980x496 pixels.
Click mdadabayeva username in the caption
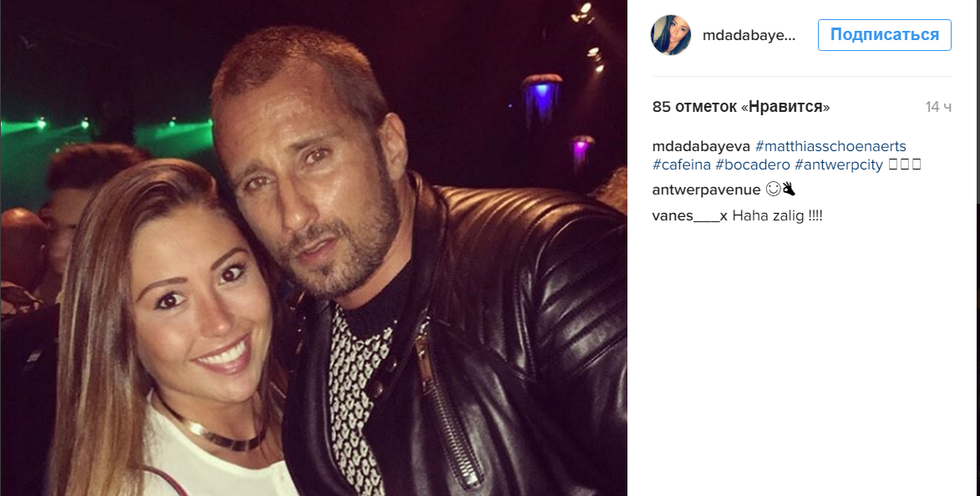[701, 146]
